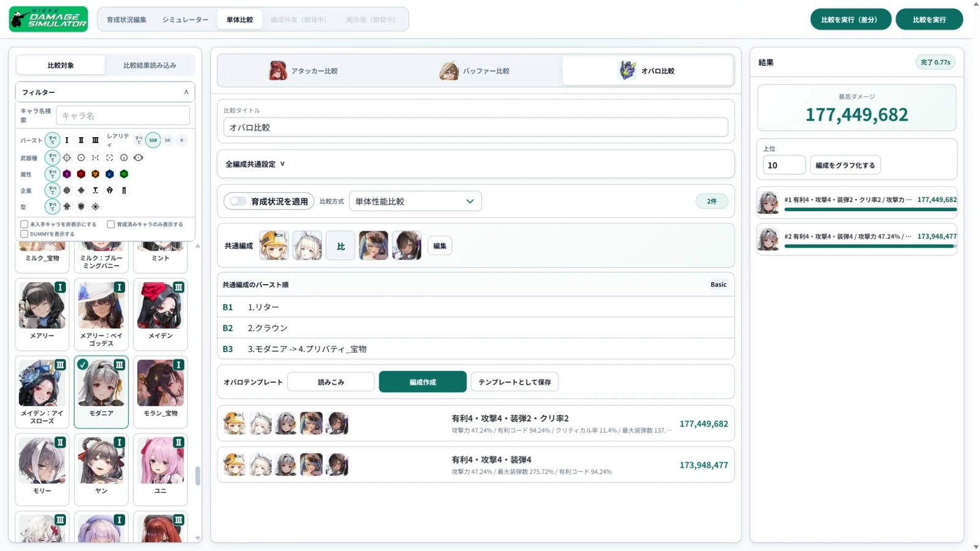Switch to 比較結果読み込み tab
The height and width of the screenshot is (551, 980).
149,65
